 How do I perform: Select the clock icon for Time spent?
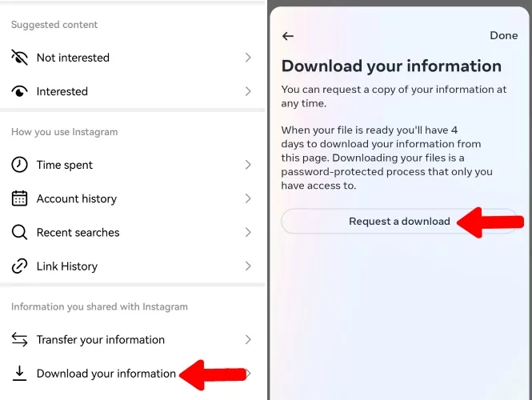tap(20, 165)
